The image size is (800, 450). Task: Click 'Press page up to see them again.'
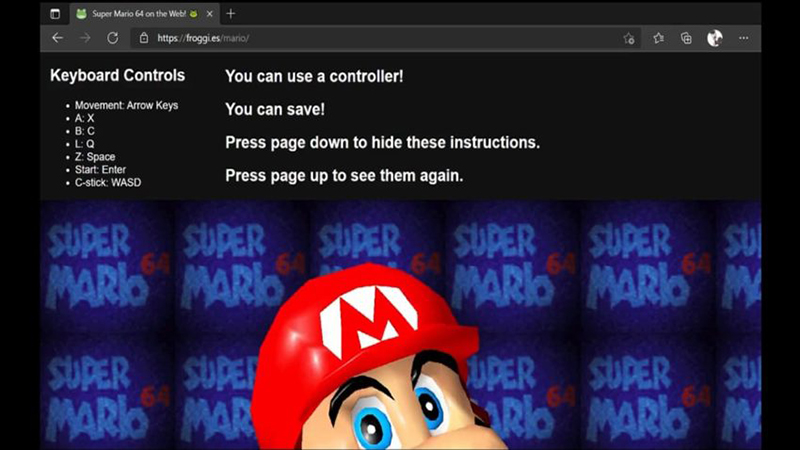click(344, 176)
